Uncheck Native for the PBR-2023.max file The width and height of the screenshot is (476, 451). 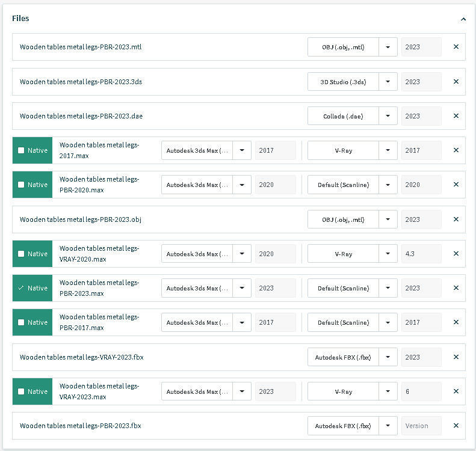click(x=22, y=288)
